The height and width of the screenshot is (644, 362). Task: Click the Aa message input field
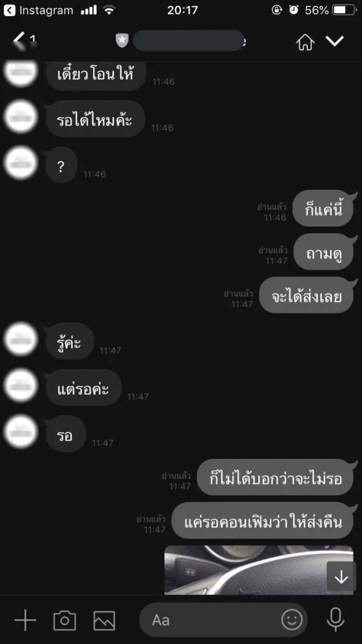pyautogui.click(x=223, y=620)
